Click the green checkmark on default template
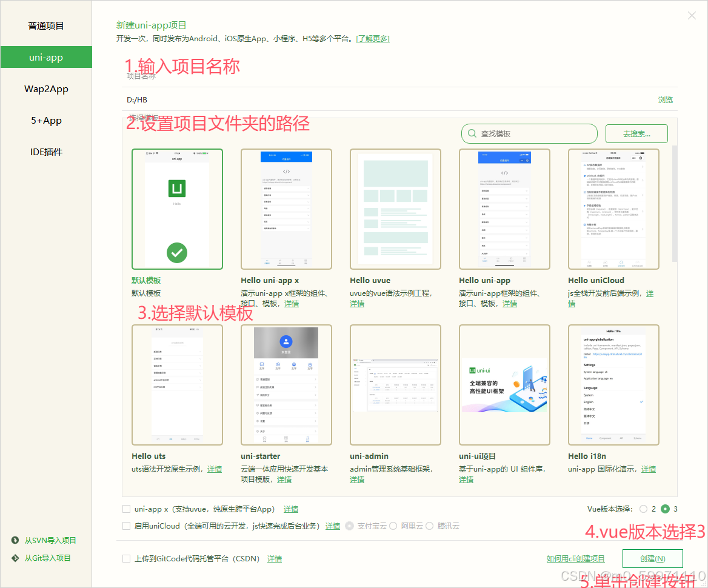This screenshot has width=708, height=588. click(x=177, y=253)
